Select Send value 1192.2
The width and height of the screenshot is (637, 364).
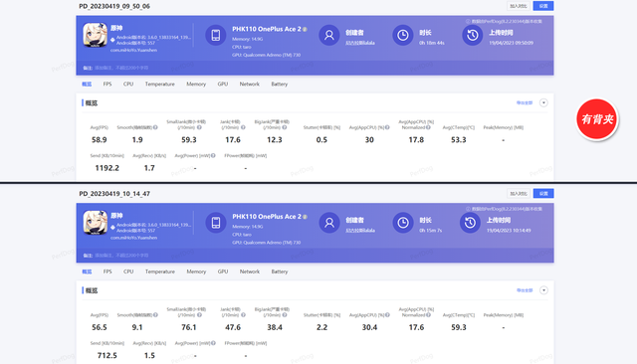tap(106, 168)
